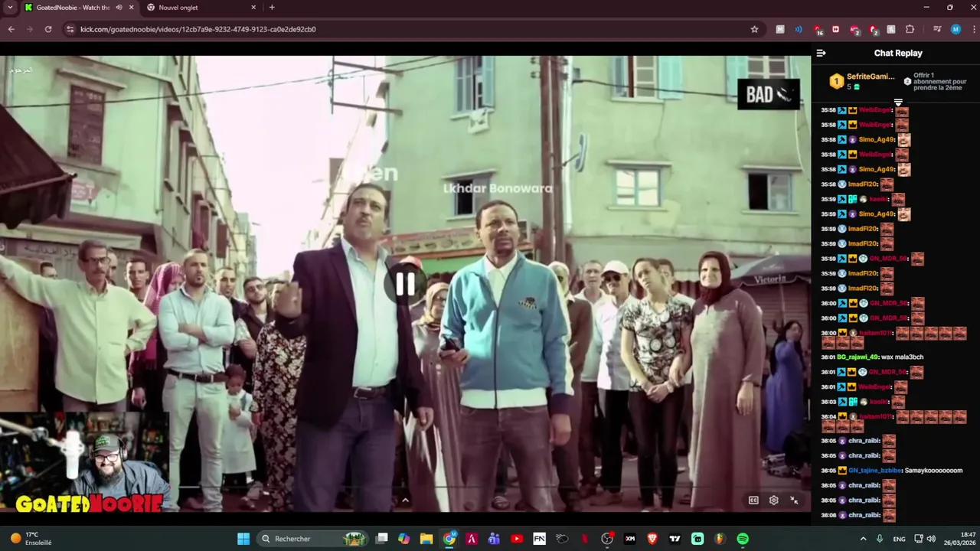Open YouTube app on taskbar

pos(517,539)
